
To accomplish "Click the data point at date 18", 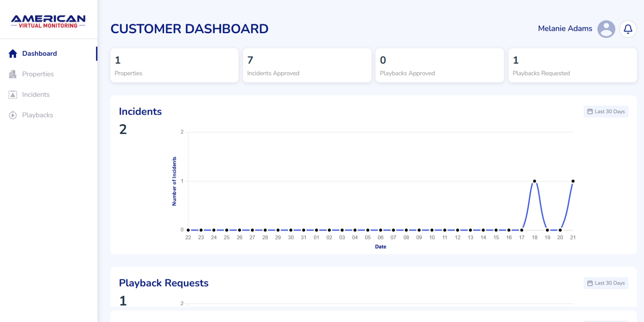I will coord(534,181).
